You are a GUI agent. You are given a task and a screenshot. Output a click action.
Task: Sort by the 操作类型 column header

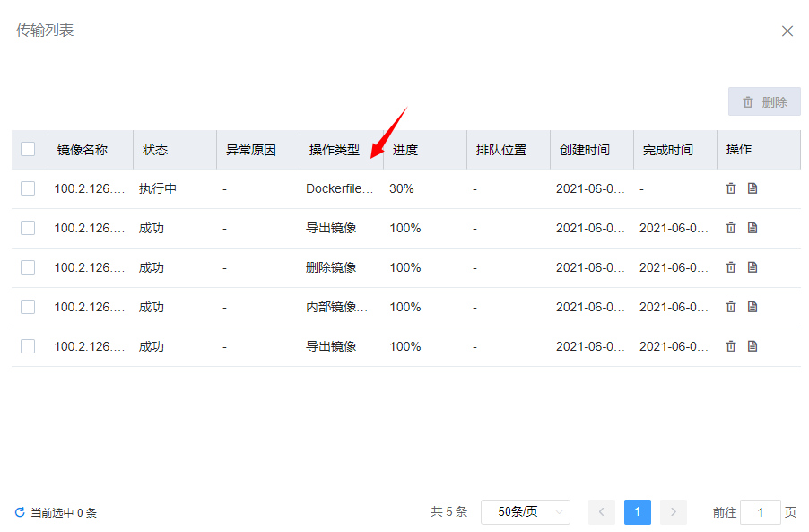[335, 150]
